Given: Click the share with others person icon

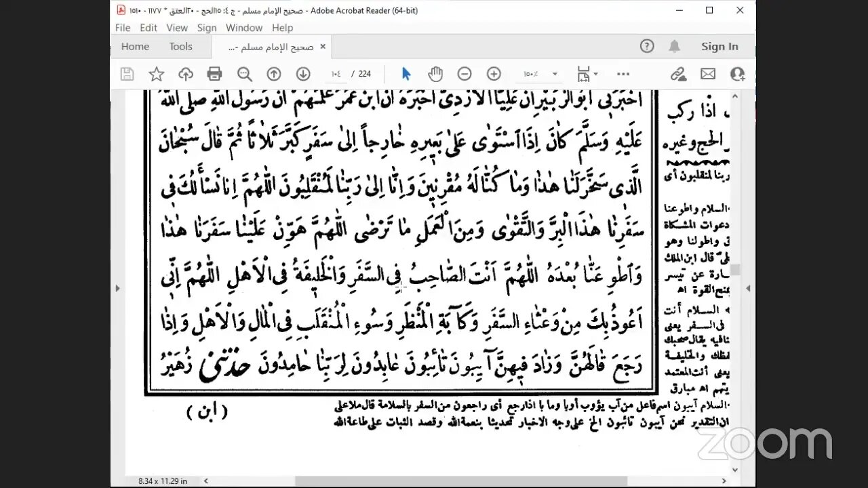Looking at the screenshot, I should click(738, 74).
